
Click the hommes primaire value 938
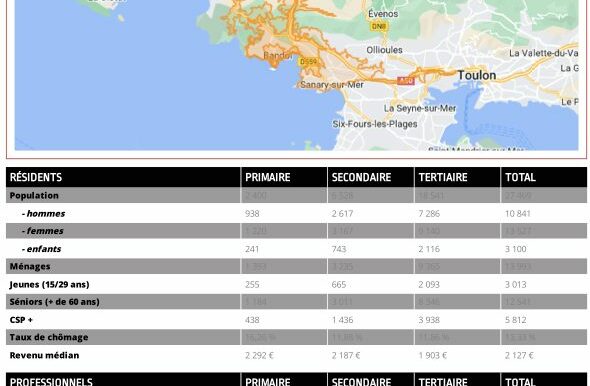[x=252, y=213]
